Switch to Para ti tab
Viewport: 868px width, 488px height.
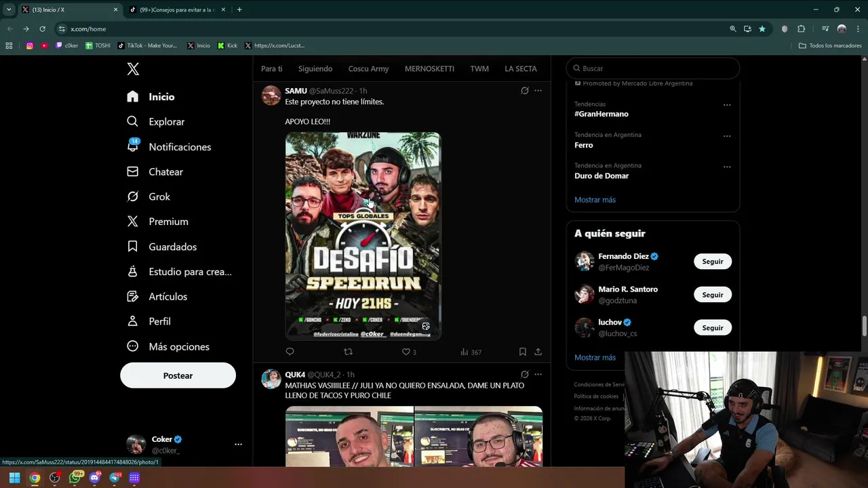271,68
